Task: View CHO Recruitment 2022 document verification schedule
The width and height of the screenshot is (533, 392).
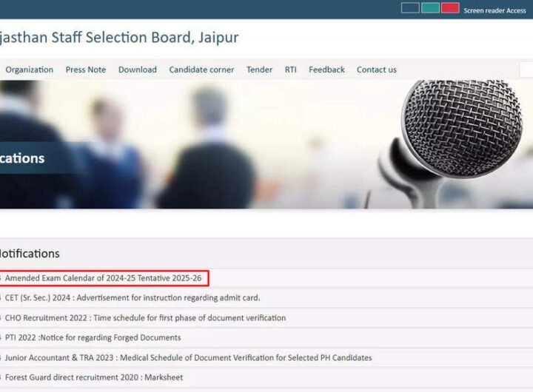Action: pyautogui.click(x=145, y=318)
